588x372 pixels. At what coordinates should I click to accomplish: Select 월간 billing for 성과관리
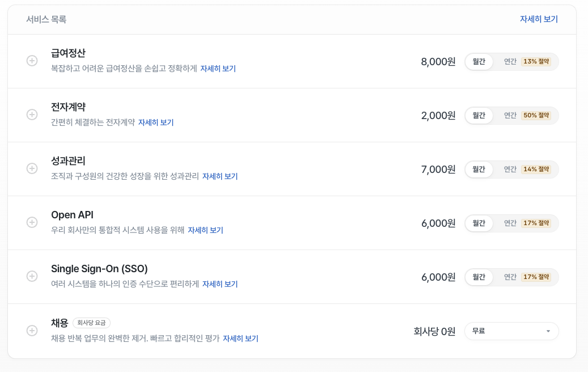pos(479,169)
